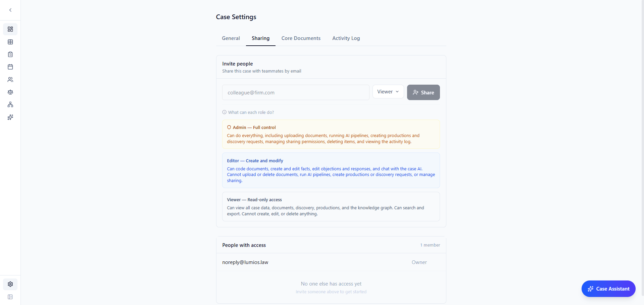Select the documents table icon in sidebar
Screen dimensions: 644x305
10,42
